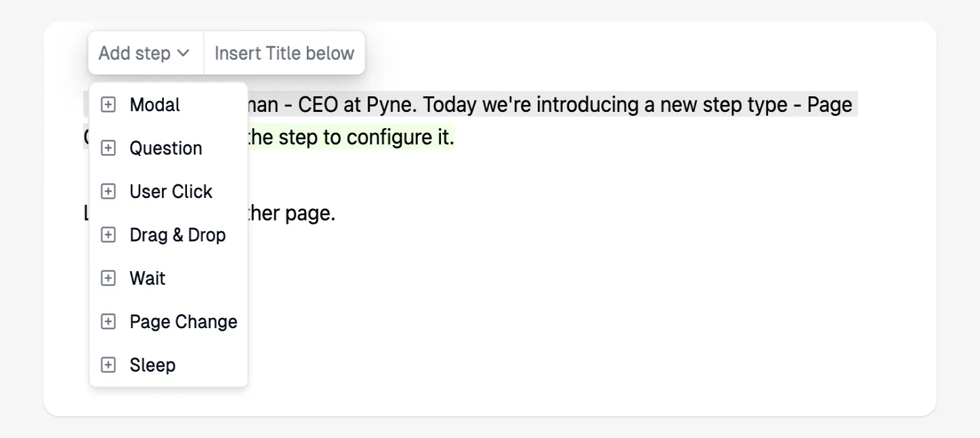Click the plus icon beside Modal
The image size is (980, 438).
(x=108, y=104)
